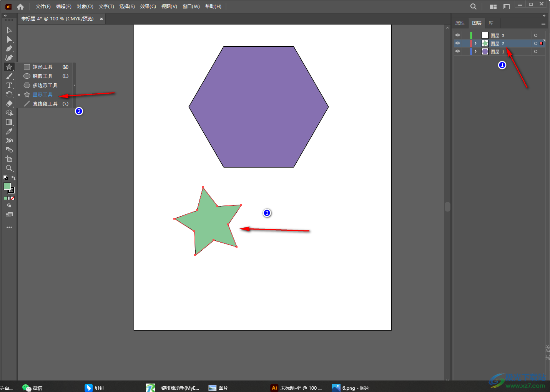Click target circle of 图层 2
Screen dimensions: 550x392
click(x=535, y=43)
